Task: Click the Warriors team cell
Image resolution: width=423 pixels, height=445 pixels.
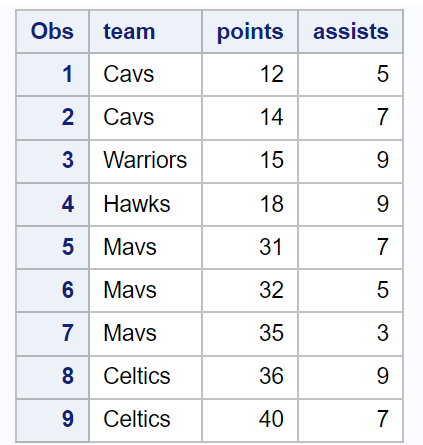Action: point(145,161)
